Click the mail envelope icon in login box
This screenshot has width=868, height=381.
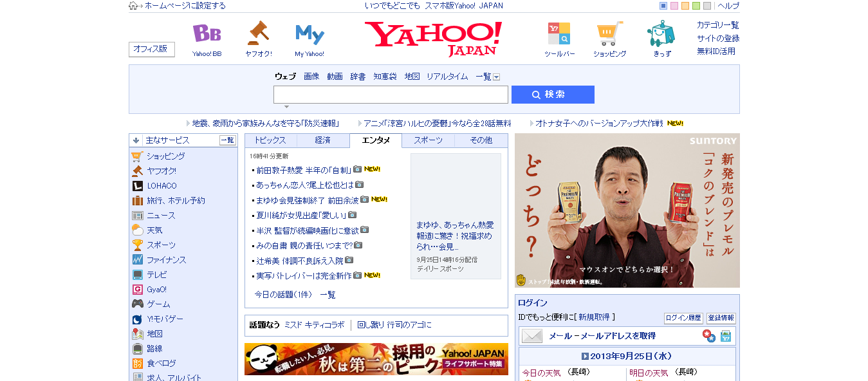(x=531, y=336)
